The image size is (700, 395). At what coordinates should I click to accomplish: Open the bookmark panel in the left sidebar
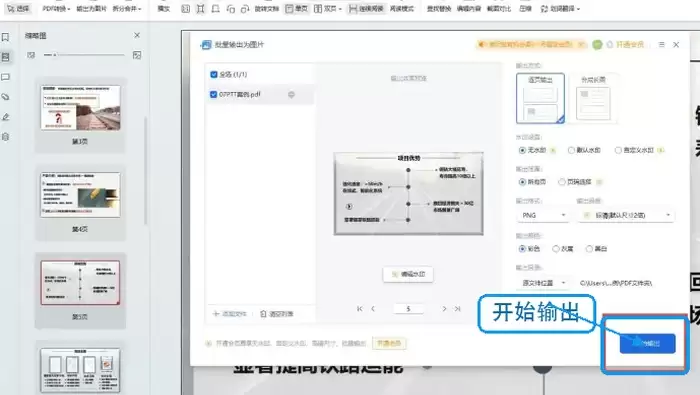pyautogui.click(x=5, y=37)
